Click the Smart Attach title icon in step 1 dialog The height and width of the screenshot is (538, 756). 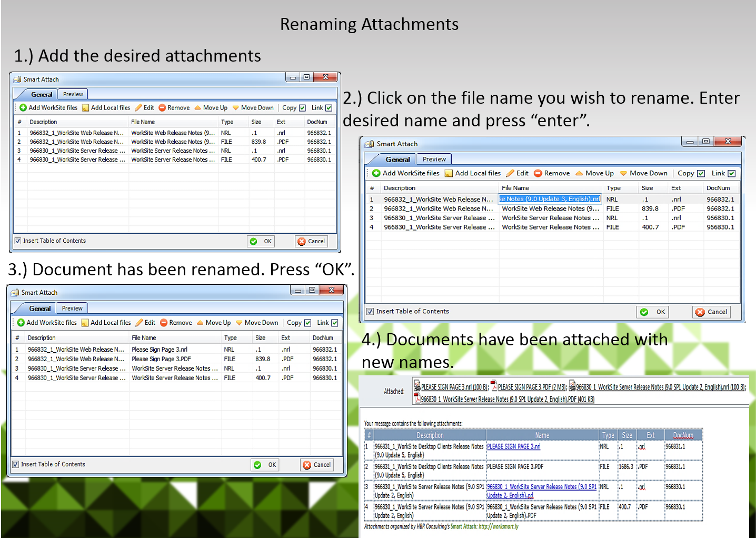click(x=17, y=79)
